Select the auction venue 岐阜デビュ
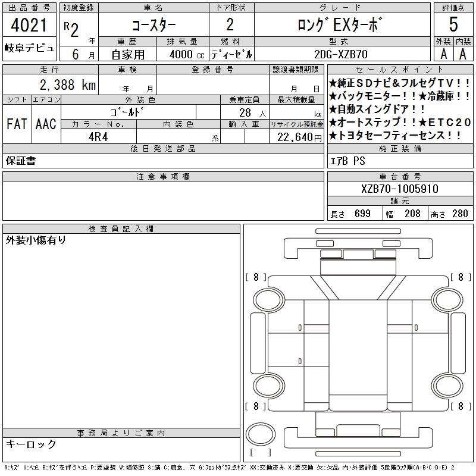 click(29, 48)
